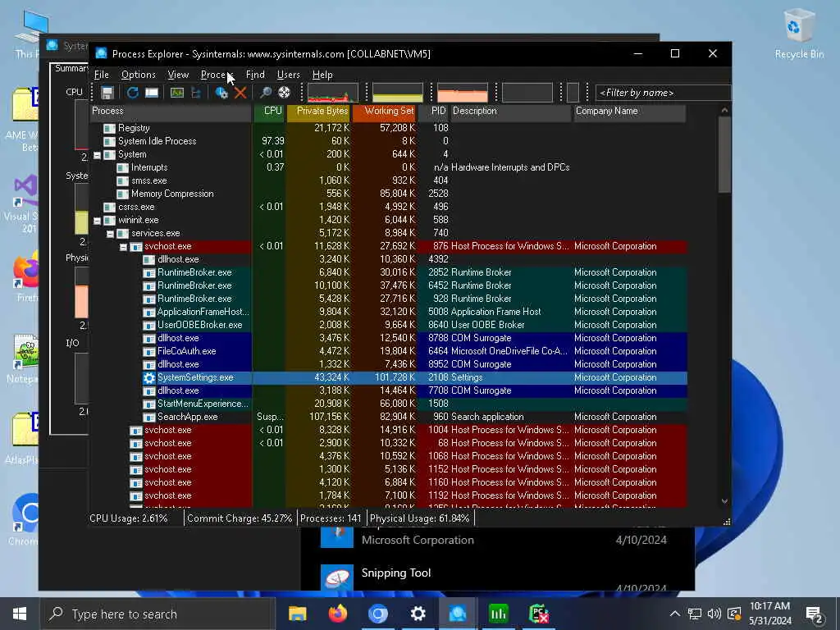This screenshot has width=840, height=630.
Task: Click the icon beside FileCoAuth.exe
Action: click(x=149, y=351)
